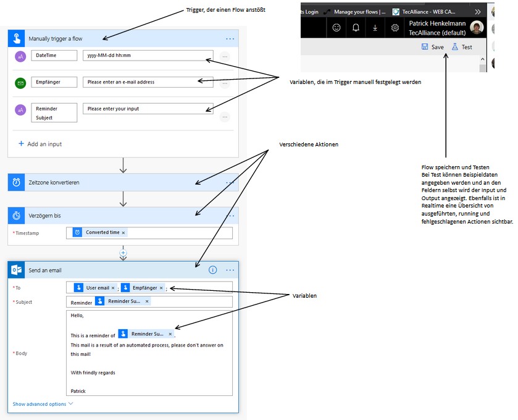Click the Patrick Henkelmann profile avatar
The width and height of the screenshot is (518, 420).
coord(476,28)
